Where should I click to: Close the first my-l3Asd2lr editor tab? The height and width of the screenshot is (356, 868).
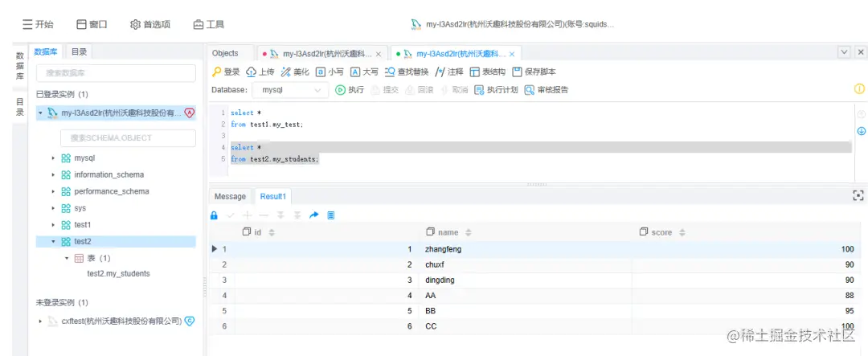click(379, 55)
